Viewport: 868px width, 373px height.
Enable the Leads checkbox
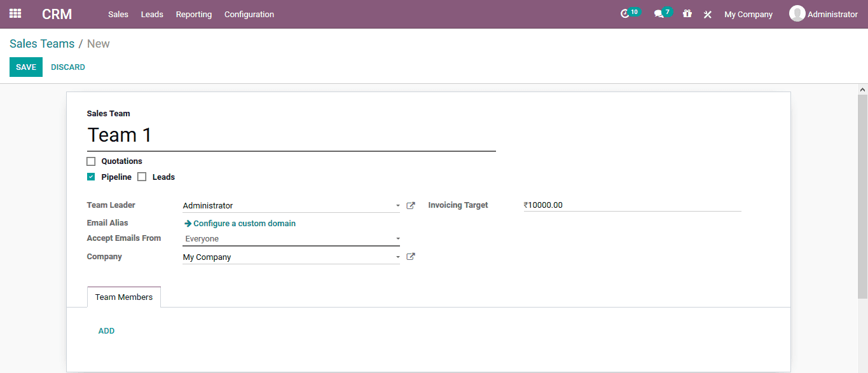coord(141,176)
